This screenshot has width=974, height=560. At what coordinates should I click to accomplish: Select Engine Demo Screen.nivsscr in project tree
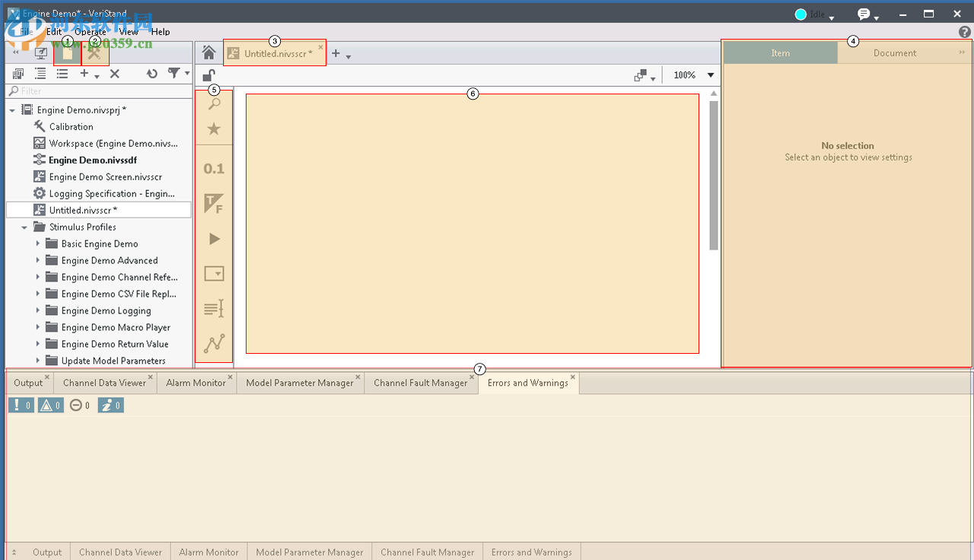105,177
